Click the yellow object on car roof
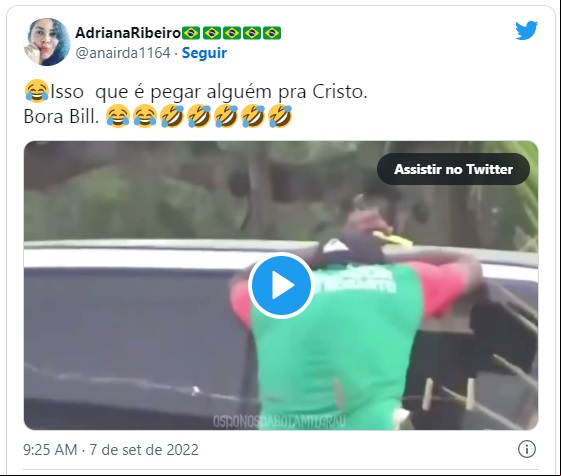Image resolution: width=561 pixels, height=476 pixels. pyautogui.click(x=393, y=239)
